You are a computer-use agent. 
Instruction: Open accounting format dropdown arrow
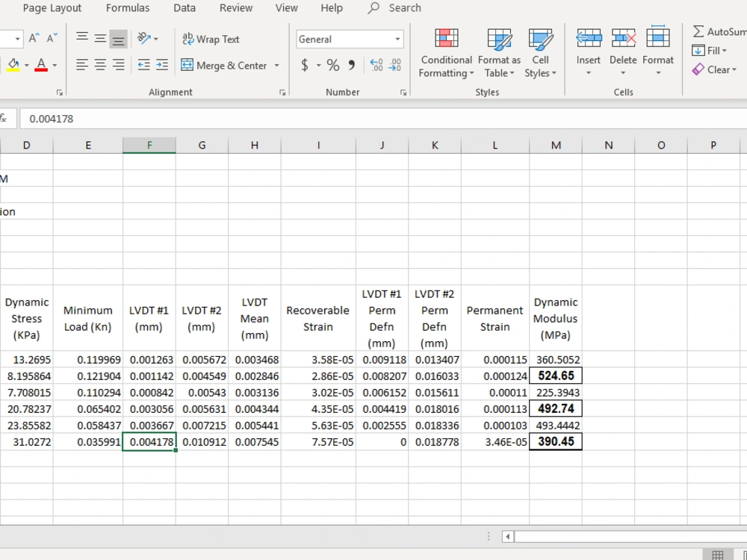(318, 65)
